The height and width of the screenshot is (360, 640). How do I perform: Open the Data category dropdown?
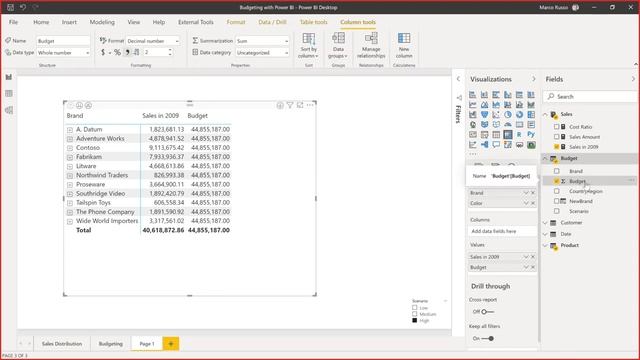click(x=262, y=53)
